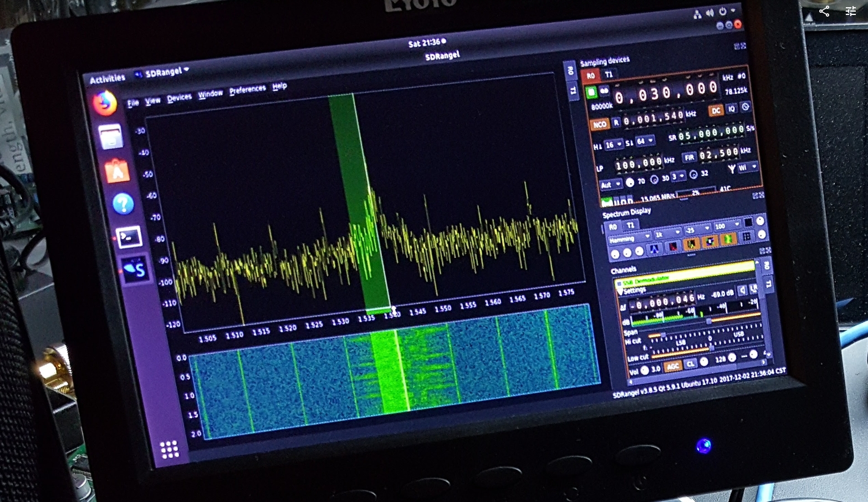Adjust the Low cut slider
The image size is (868, 502).
tap(707, 349)
